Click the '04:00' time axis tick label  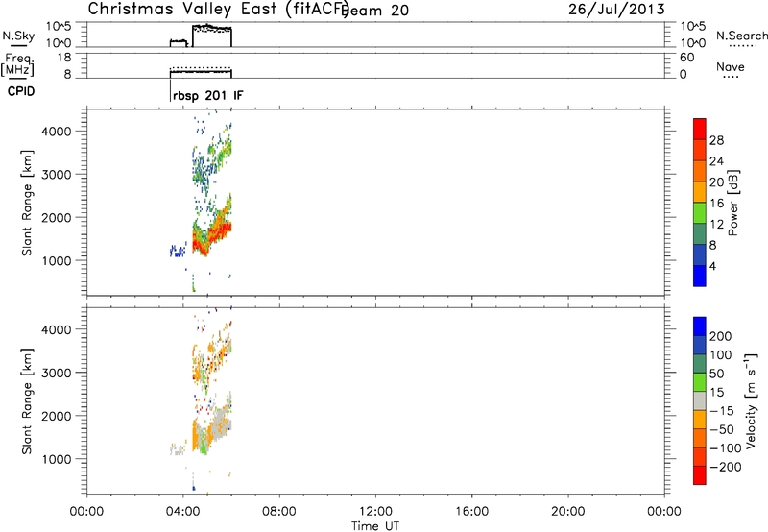click(x=183, y=512)
